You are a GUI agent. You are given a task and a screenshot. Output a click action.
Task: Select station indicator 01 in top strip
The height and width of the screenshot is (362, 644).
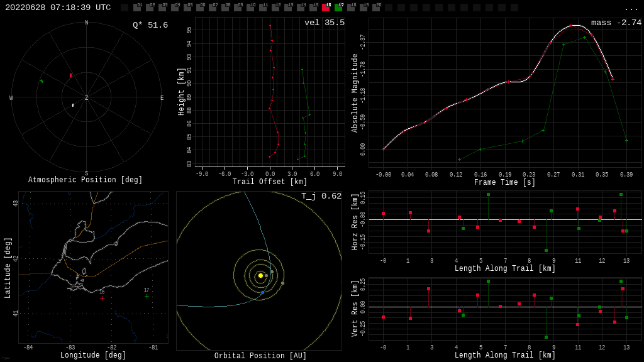(x=137, y=7)
